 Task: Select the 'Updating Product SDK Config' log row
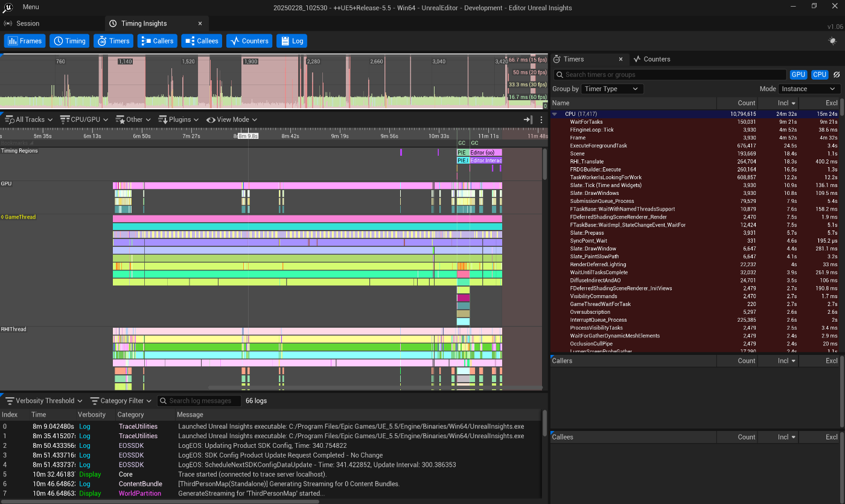pyautogui.click(x=270, y=445)
